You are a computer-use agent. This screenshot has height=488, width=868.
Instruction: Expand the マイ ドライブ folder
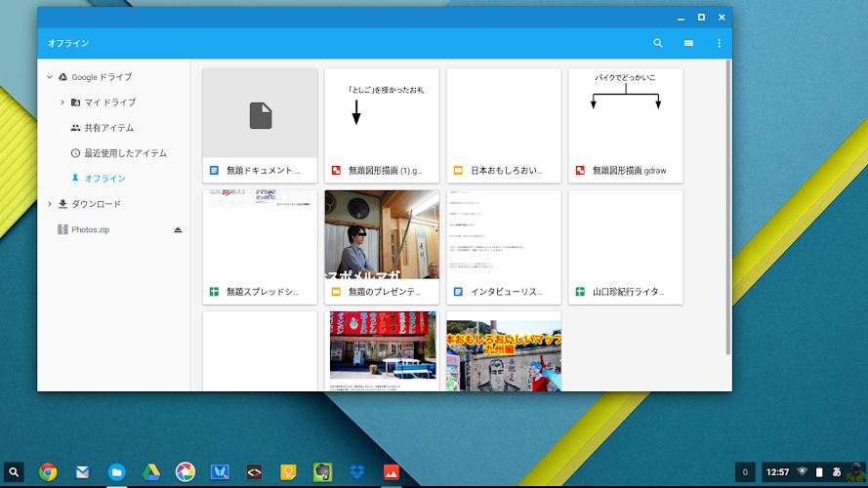coord(62,102)
